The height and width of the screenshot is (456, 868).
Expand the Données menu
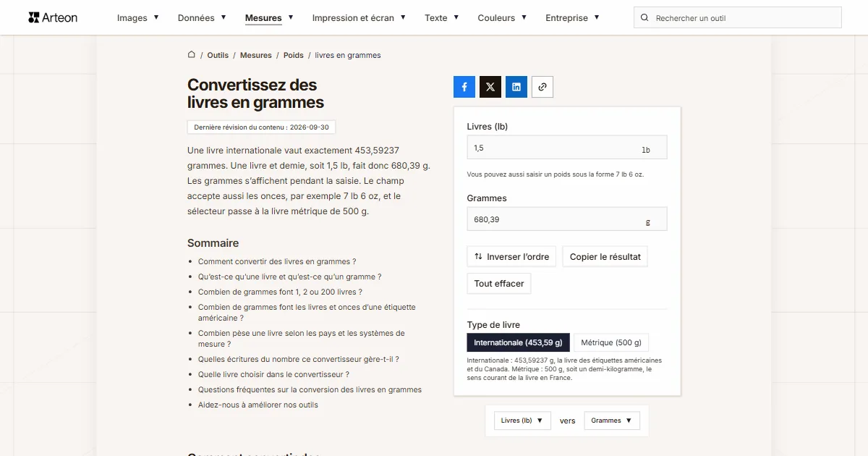pyautogui.click(x=202, y=18)
